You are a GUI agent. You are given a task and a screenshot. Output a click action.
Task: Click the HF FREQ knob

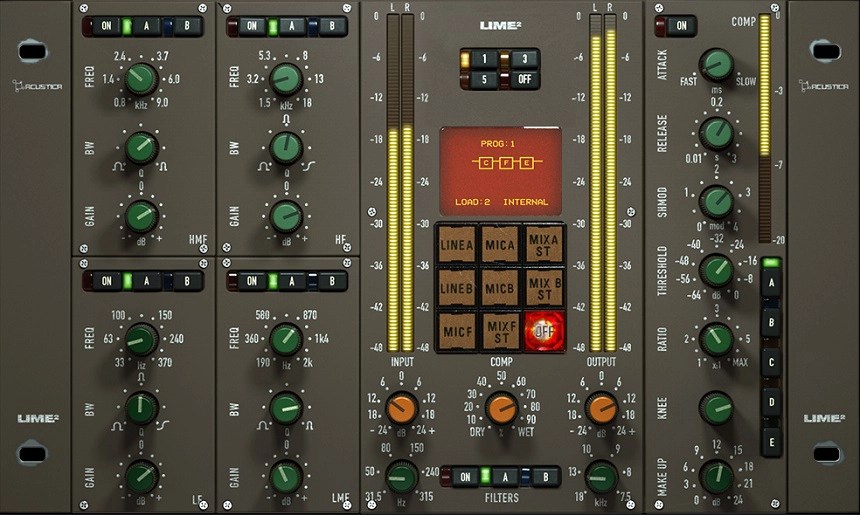[286, 80]
